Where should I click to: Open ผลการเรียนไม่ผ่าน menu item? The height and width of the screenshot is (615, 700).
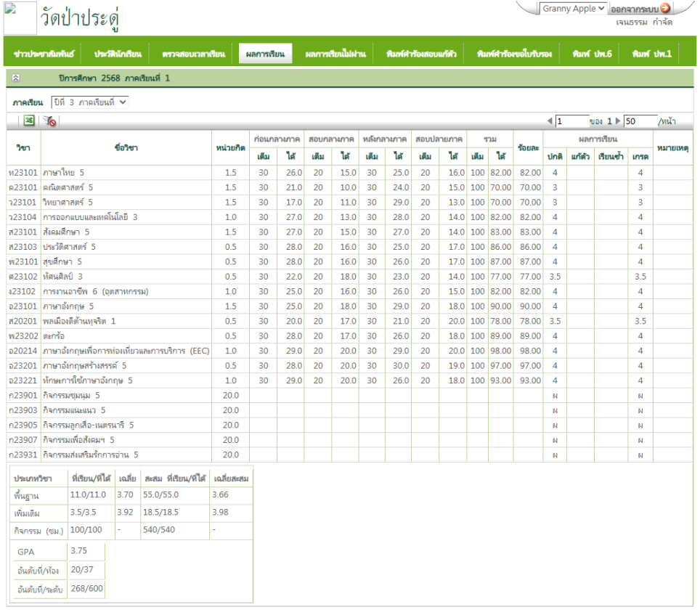(335, 54)
